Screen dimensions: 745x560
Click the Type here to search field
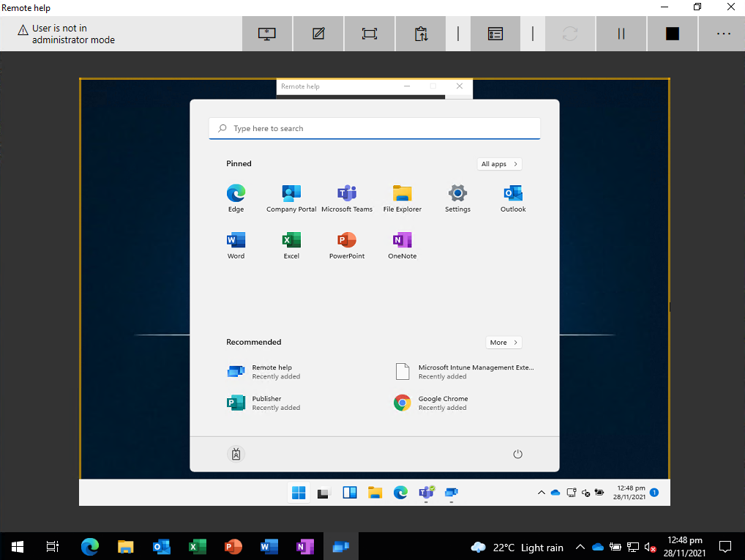pos(375,128)
